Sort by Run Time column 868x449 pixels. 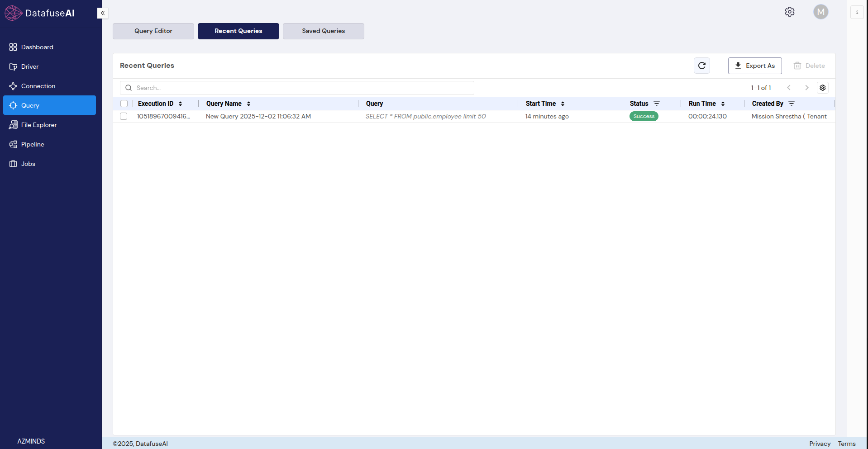point(723,104)
